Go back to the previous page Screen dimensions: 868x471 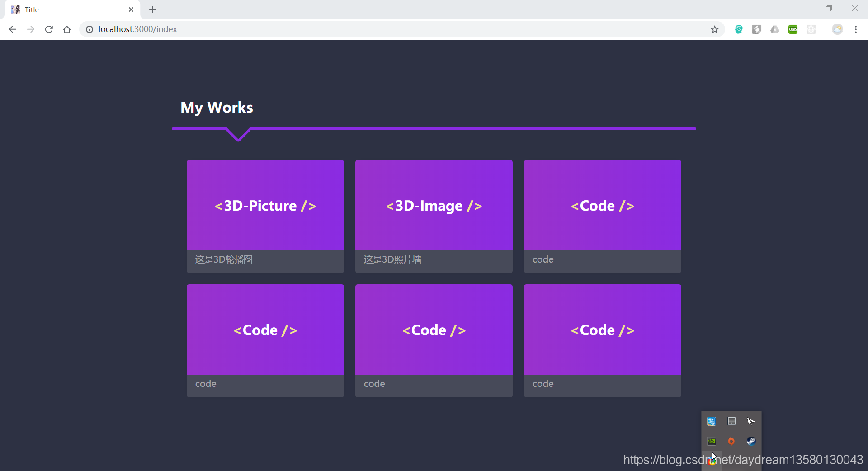tap(13, 29)
